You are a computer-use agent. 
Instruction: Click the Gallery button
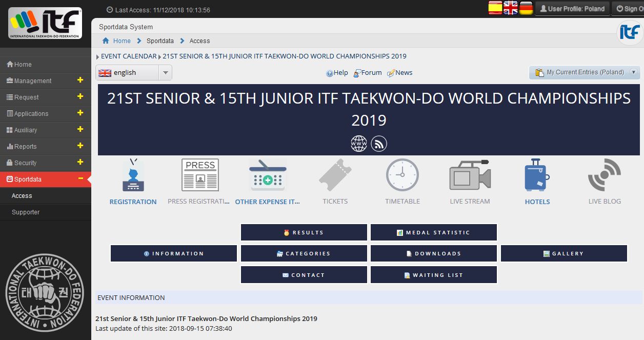coord(564,253)
